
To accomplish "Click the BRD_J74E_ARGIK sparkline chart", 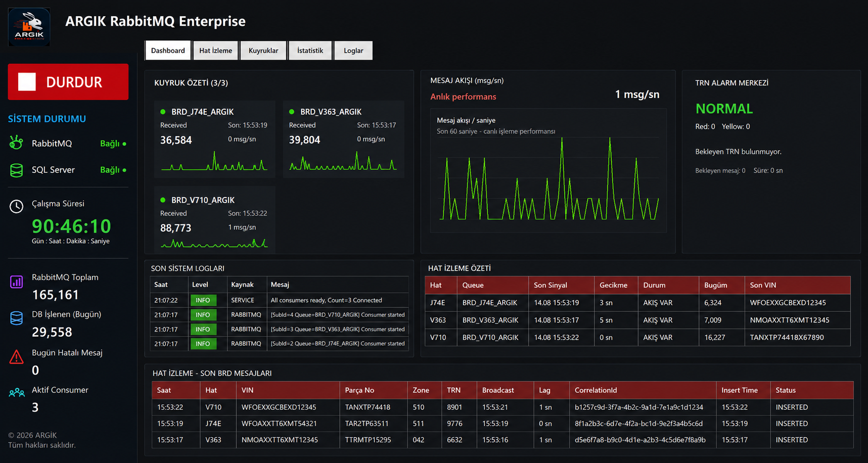I will 214,161.
